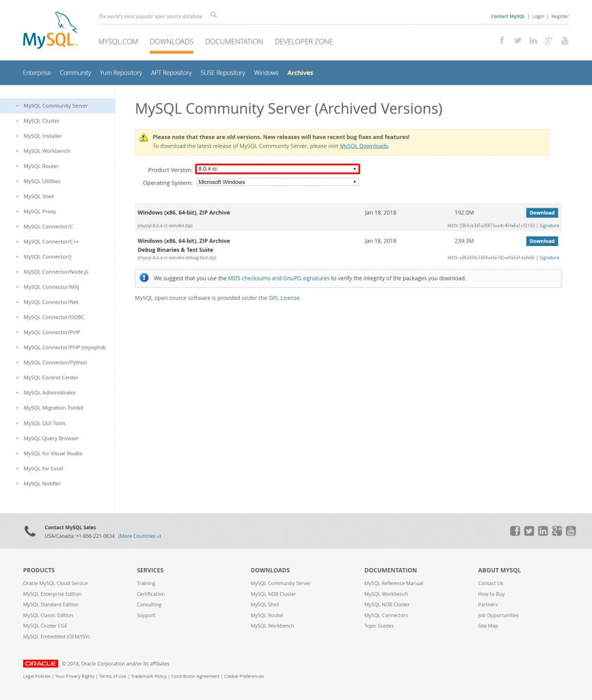Download the 192.0M ZIP Archive
The image size is (592, 700).
542,213
